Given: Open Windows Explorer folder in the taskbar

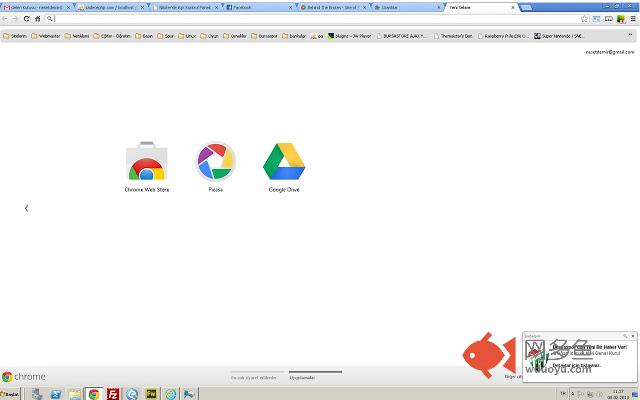Looking at the screenshot, I should [75, 394].
